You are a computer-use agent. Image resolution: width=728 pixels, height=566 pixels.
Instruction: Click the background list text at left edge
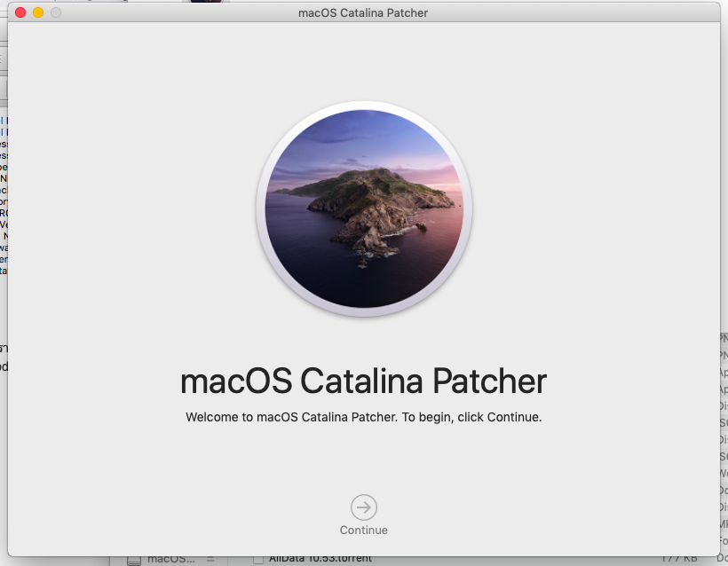(x=4, y=177)
